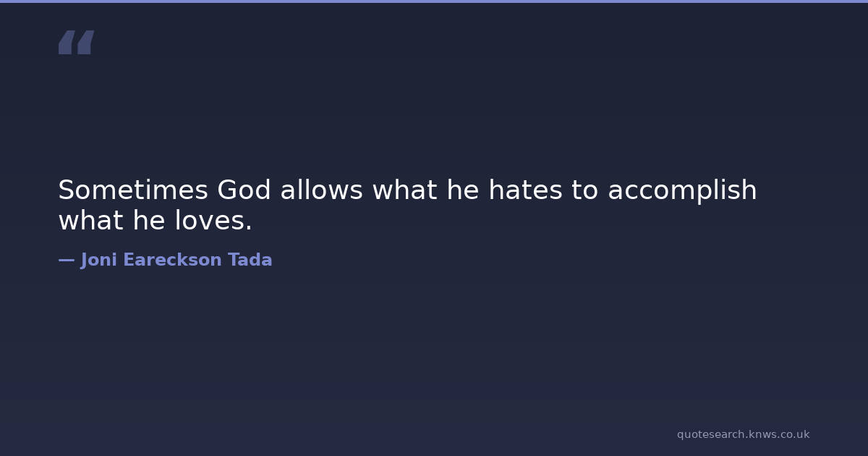Click the word "loves." on second line
The height and width of the screenshot is (456, 868).
(213, 221)
